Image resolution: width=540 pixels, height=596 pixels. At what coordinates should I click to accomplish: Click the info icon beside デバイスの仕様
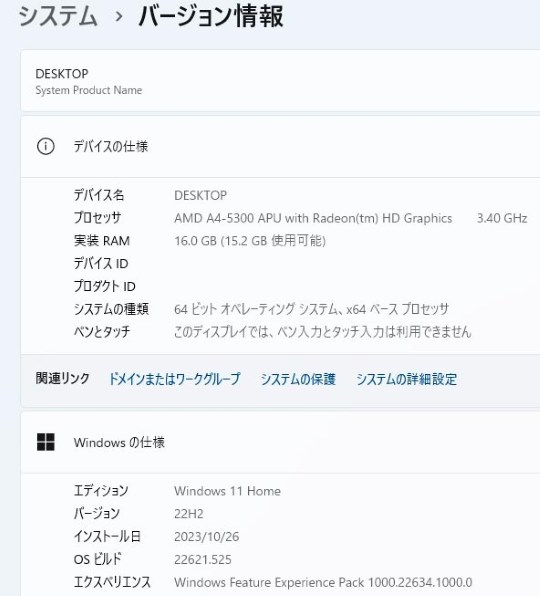pyautogui.click(x=46, y=146)
